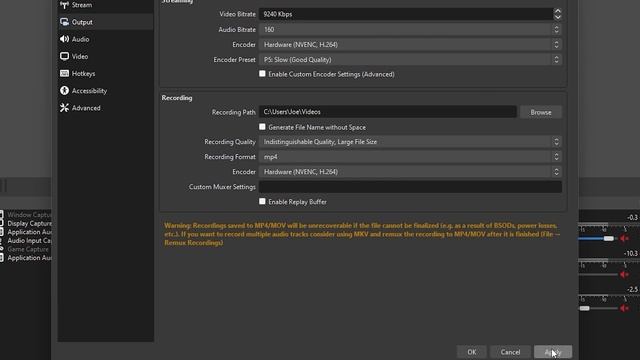
Task: Click the Custom Muxer Settings field
Action: click(410, 187)
